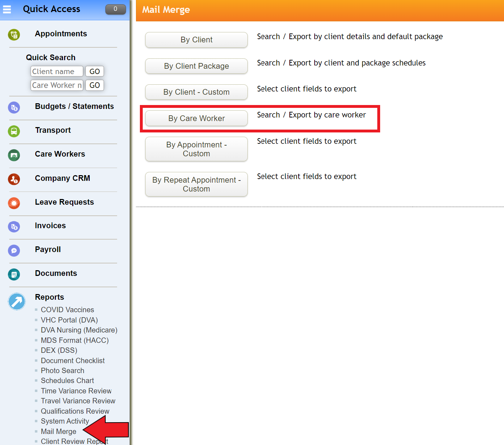Click the Client name search field
This screenshot has height=445, width=504.
pyautogui.click(x=56, y=71)
